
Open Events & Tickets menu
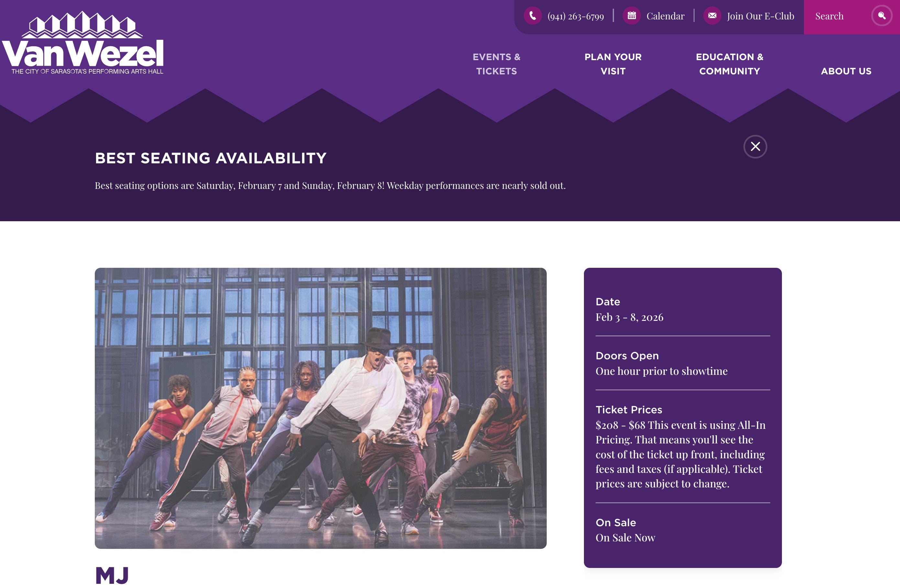[496, 64]
